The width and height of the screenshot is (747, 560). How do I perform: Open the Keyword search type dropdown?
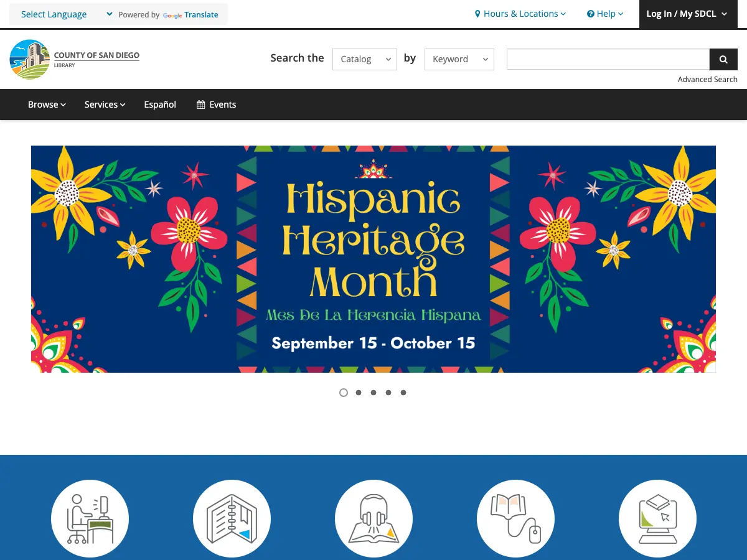coord(459,59)
